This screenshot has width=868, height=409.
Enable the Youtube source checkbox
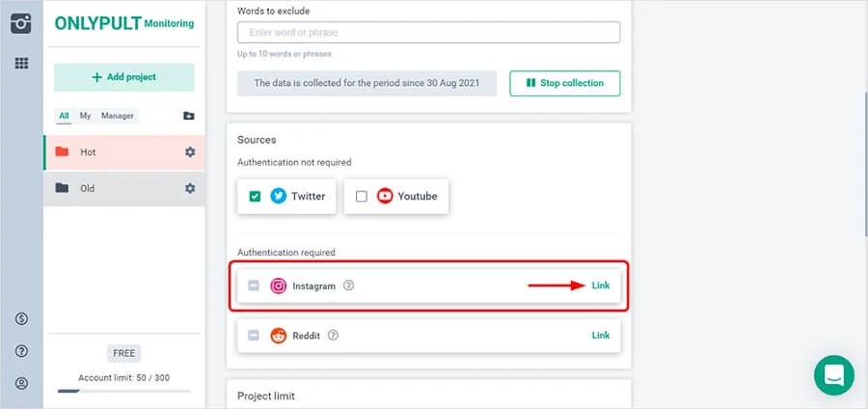(362, 196)
